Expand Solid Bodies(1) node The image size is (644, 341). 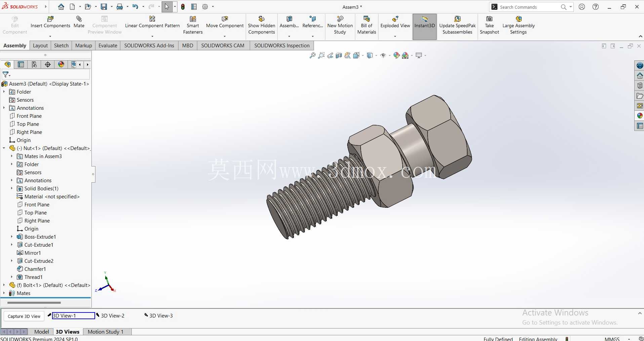12,189
